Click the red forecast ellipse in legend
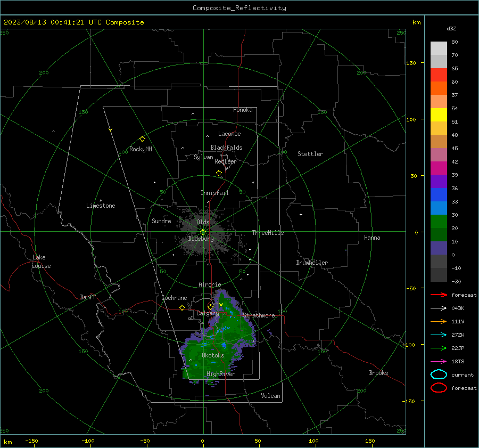This screenshot has height=448, width=479. click(x=439, y=388)
